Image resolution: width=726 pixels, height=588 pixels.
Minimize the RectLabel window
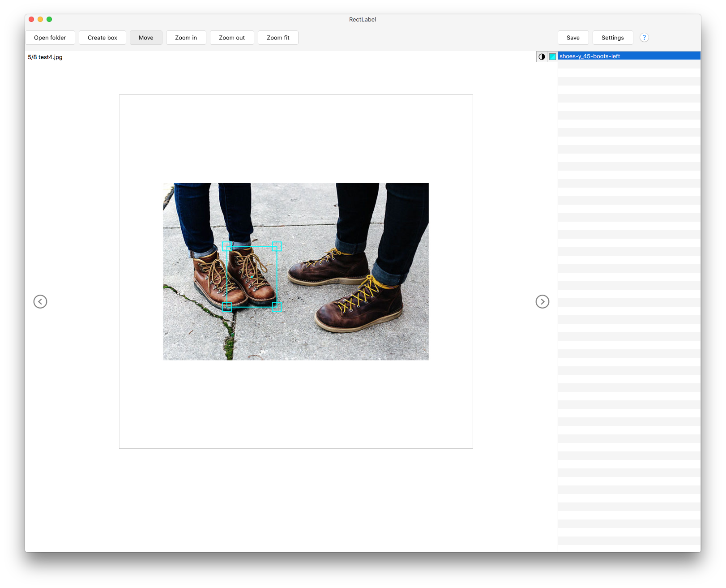coord(40,19)
